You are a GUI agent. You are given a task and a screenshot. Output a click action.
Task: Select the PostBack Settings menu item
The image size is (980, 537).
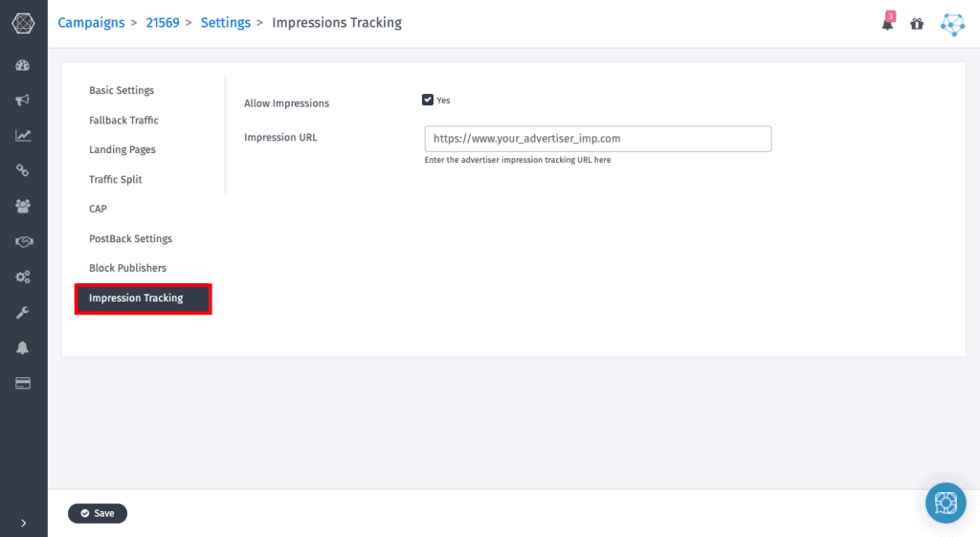tap(130, 238)
